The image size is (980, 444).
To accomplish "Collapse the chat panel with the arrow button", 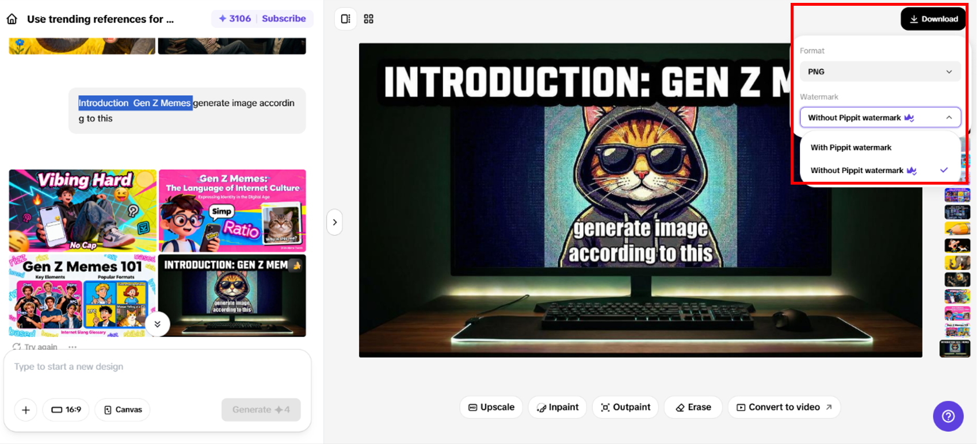I will pos(335,222).
